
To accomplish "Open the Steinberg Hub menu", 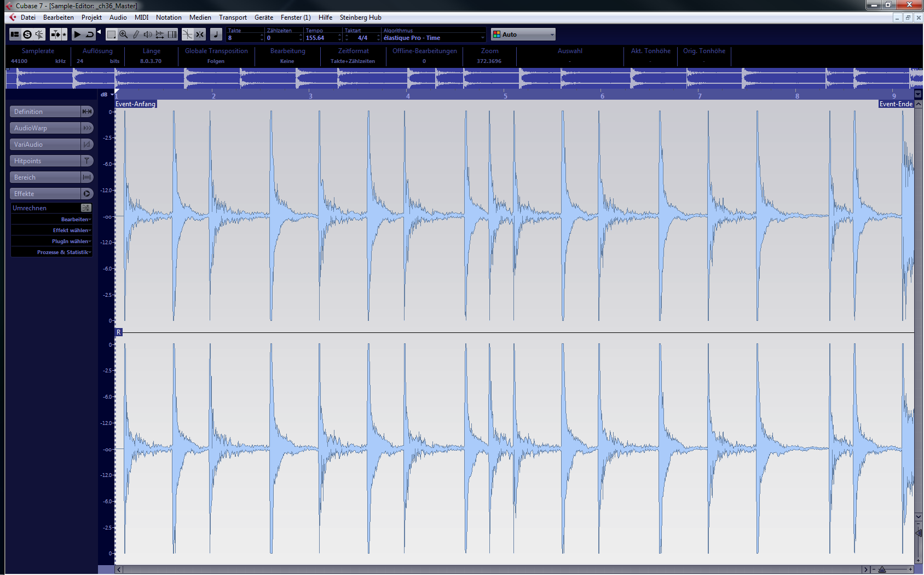I will 360,18.
